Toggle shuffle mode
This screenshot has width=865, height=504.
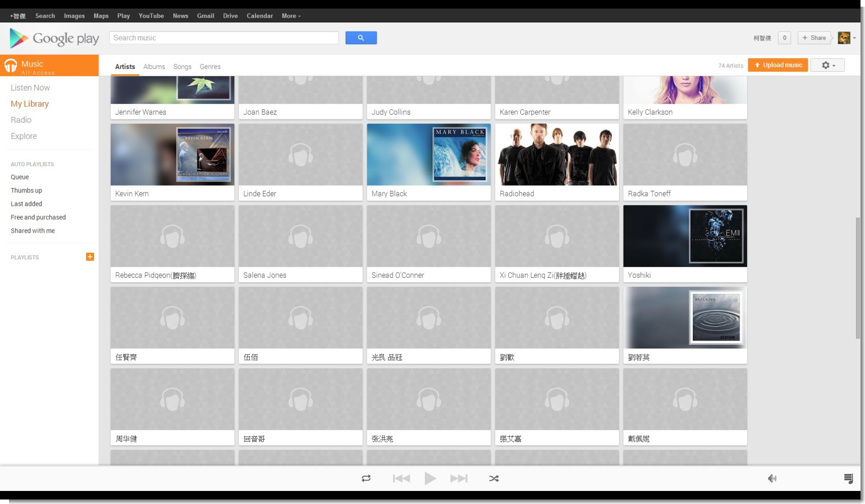click(x=494, y=478)
